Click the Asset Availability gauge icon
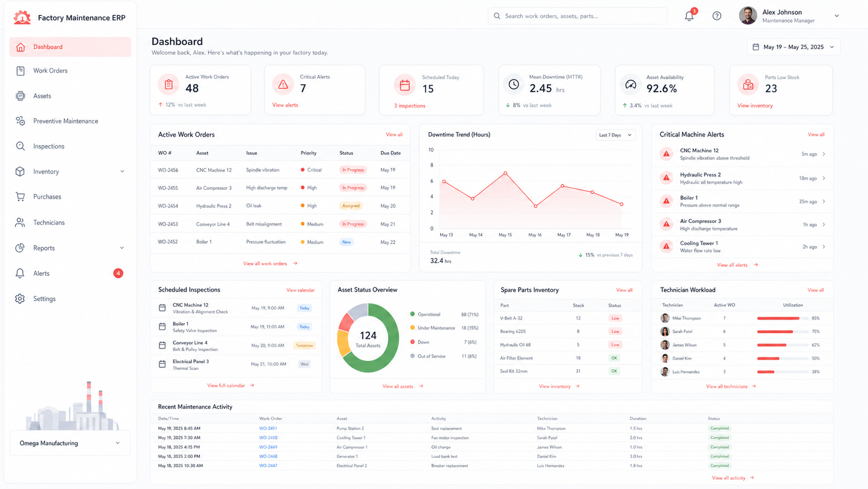 pos(630,84)
